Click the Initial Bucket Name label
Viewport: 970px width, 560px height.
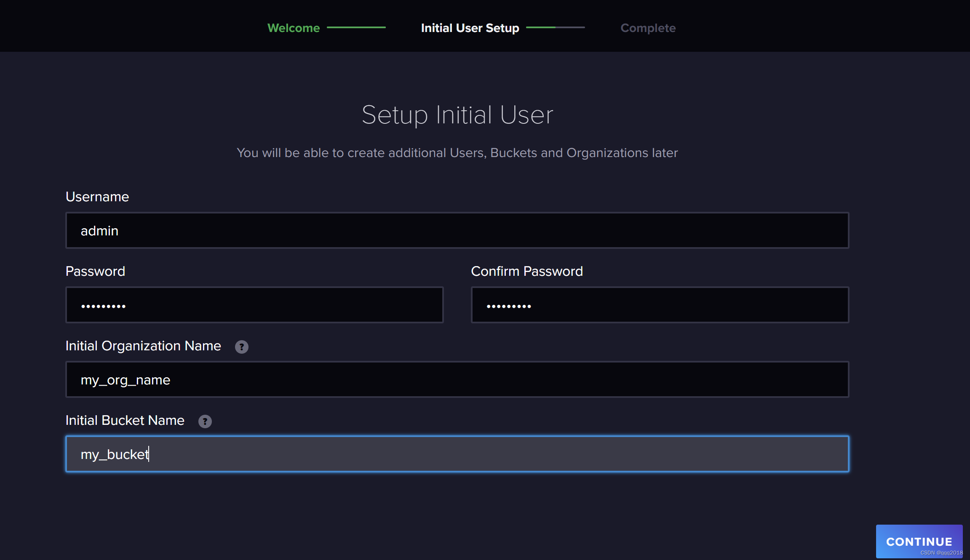coord(125,420)
